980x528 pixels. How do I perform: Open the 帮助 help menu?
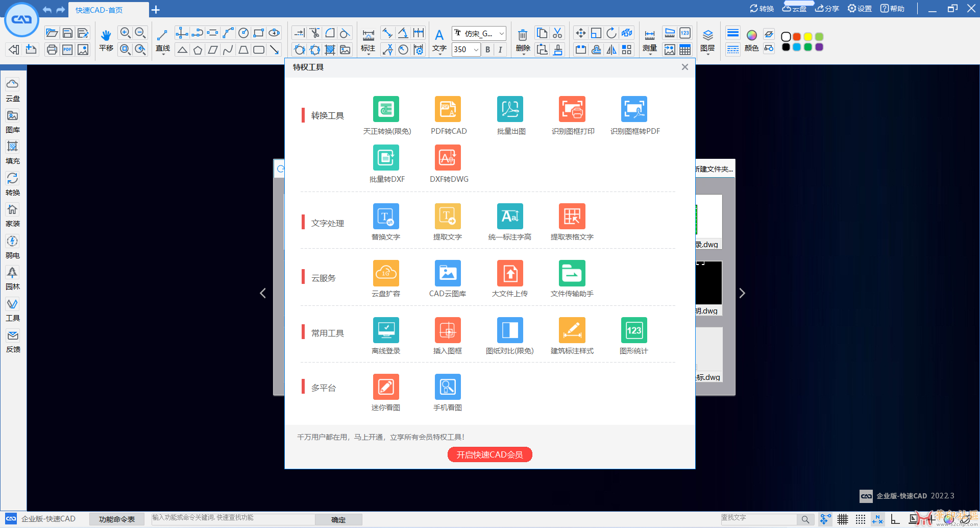[892, 9]
